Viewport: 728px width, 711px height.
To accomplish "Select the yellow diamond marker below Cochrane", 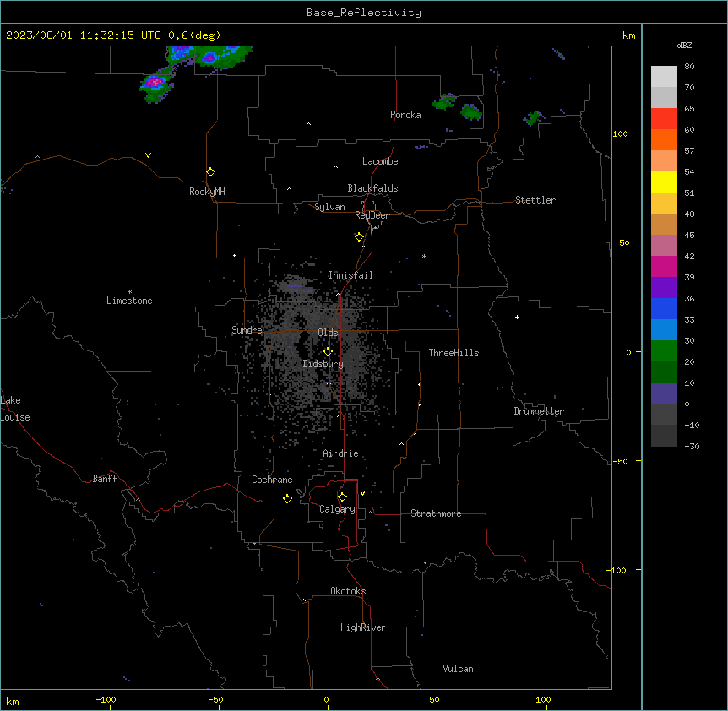I will (x=287, y=498).
